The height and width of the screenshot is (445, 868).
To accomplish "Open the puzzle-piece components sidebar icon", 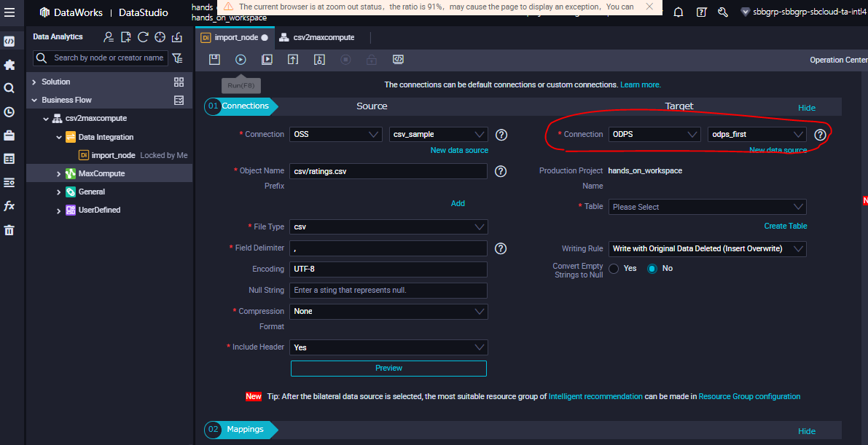I will coord(9,66).
